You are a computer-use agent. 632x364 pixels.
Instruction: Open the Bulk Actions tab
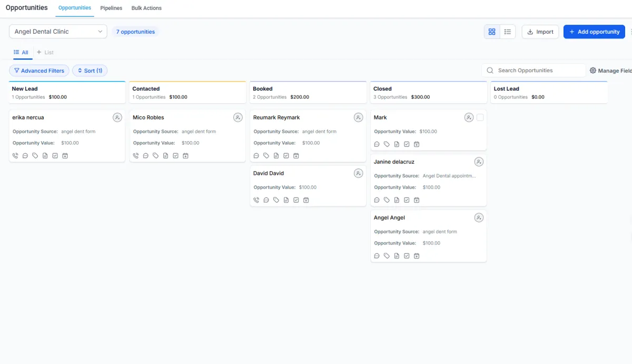click(x=146, y=8)
